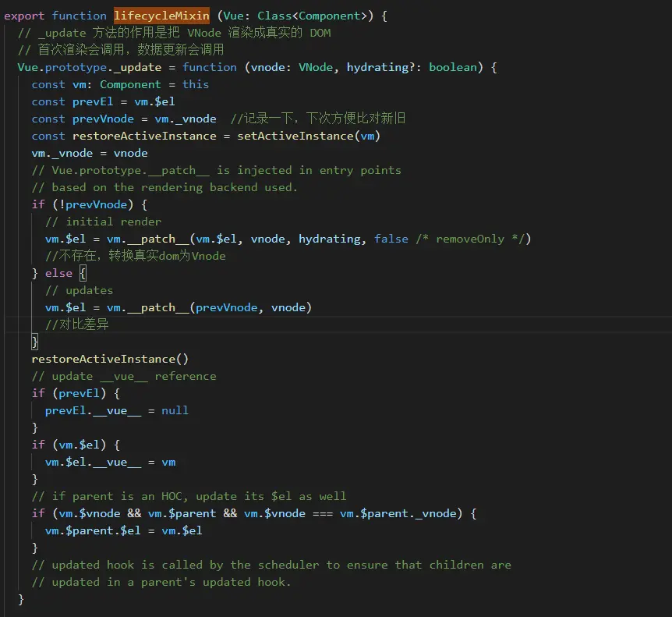The image size is (672, 617).
Task: Click the comment mentioning 'injected in entry points'
Action: coord(217,170)
